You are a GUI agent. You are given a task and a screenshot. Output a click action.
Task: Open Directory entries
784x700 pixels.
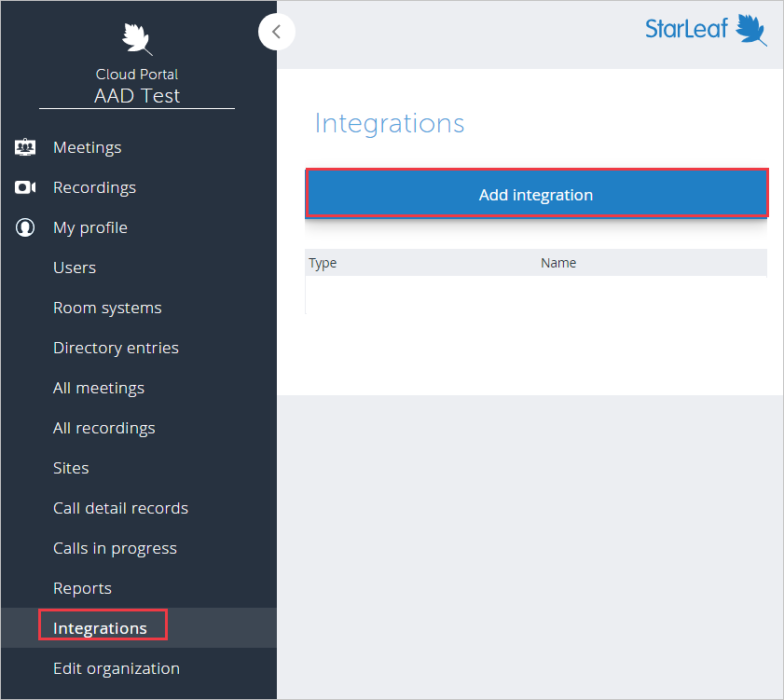click(116, 348)
